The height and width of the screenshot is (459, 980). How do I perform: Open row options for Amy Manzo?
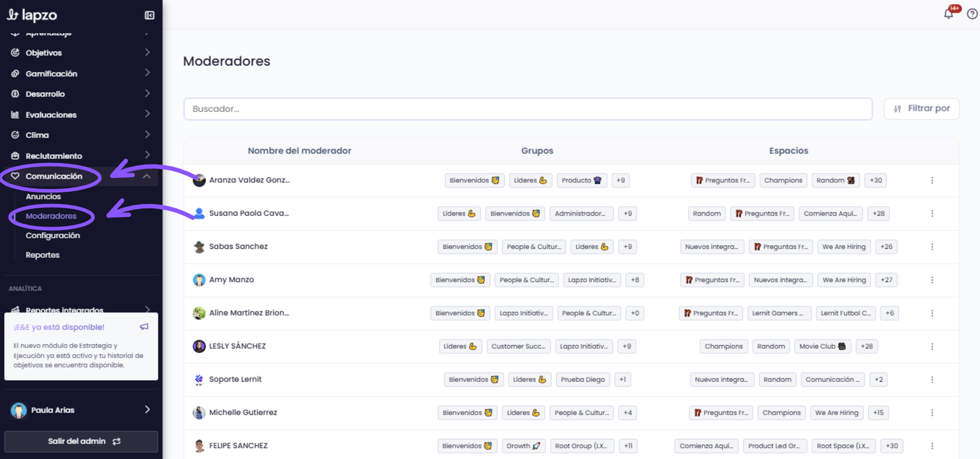[932, 280]
